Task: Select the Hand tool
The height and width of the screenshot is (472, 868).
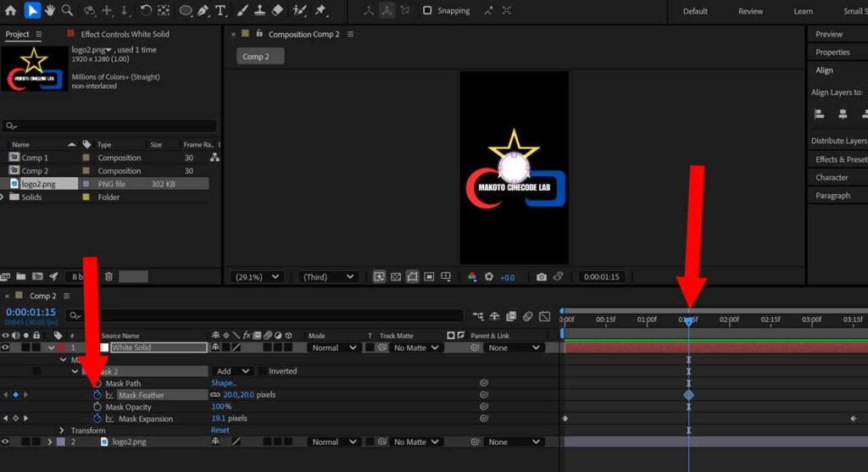Action: point(50,10)
